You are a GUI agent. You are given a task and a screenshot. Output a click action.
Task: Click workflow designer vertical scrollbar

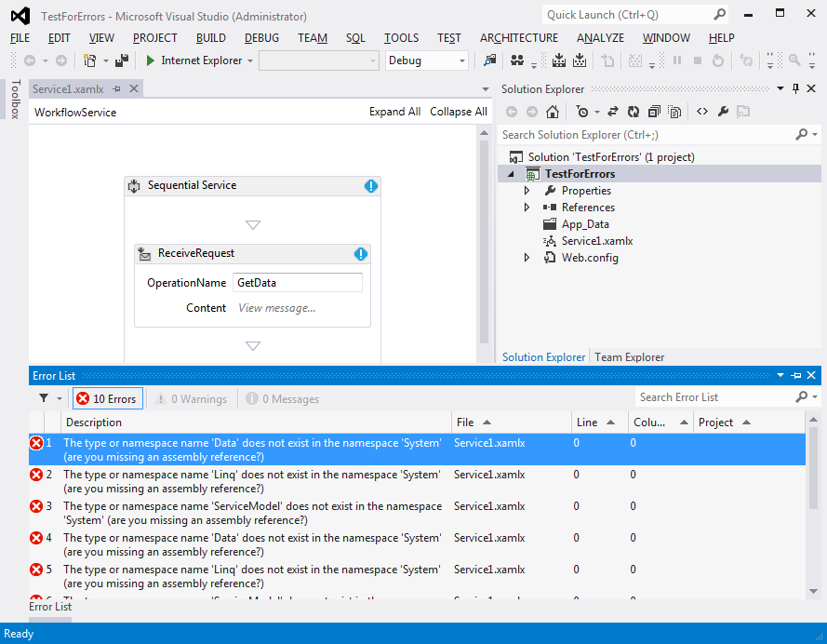484,243
